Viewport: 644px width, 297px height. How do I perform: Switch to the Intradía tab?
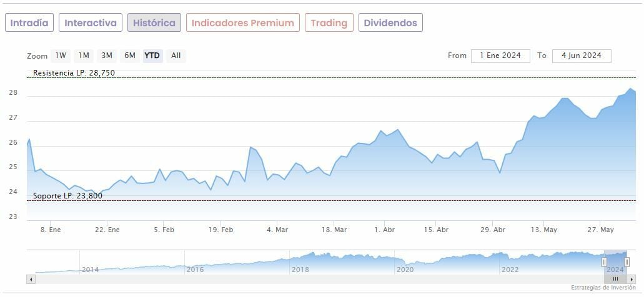click(x=29, y=23)
